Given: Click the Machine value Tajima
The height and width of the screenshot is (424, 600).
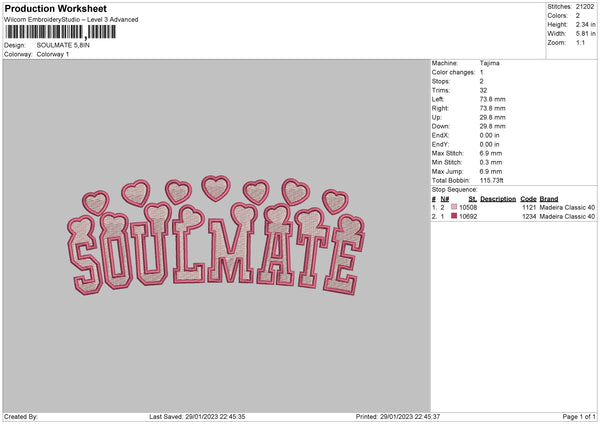Looking at the screenshot, I should click(x=490, y=63).
